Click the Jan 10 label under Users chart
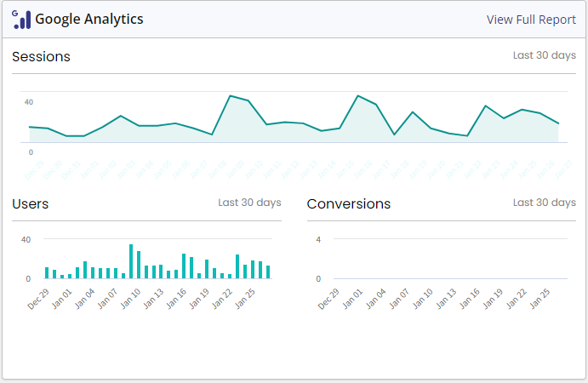 (x=130, y=299)
